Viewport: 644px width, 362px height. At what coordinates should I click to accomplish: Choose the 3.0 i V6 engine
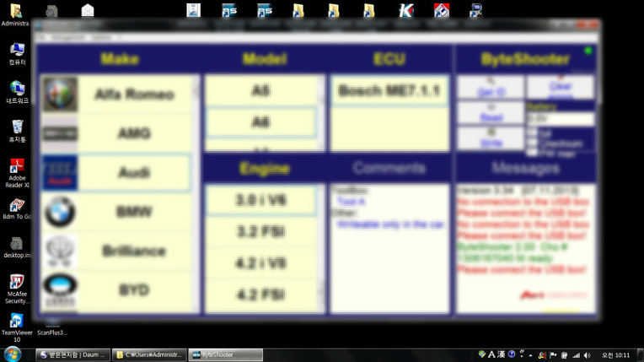click(260, 200)
